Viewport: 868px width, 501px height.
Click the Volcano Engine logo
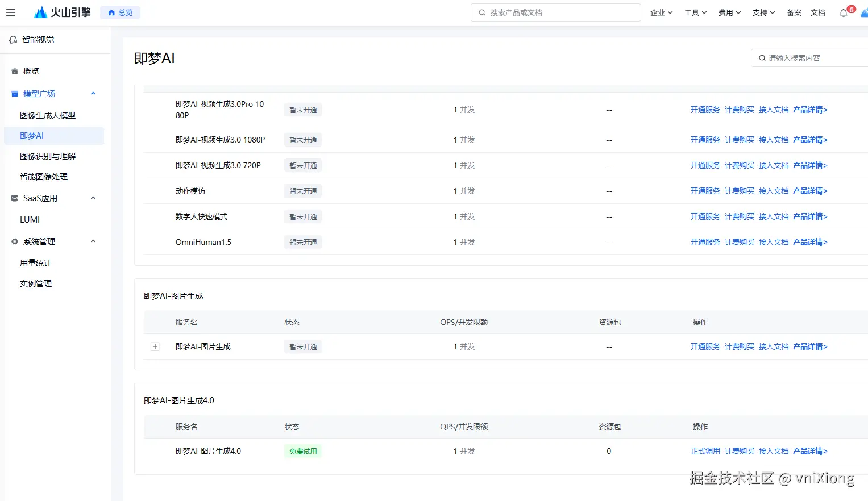(63, 12)
